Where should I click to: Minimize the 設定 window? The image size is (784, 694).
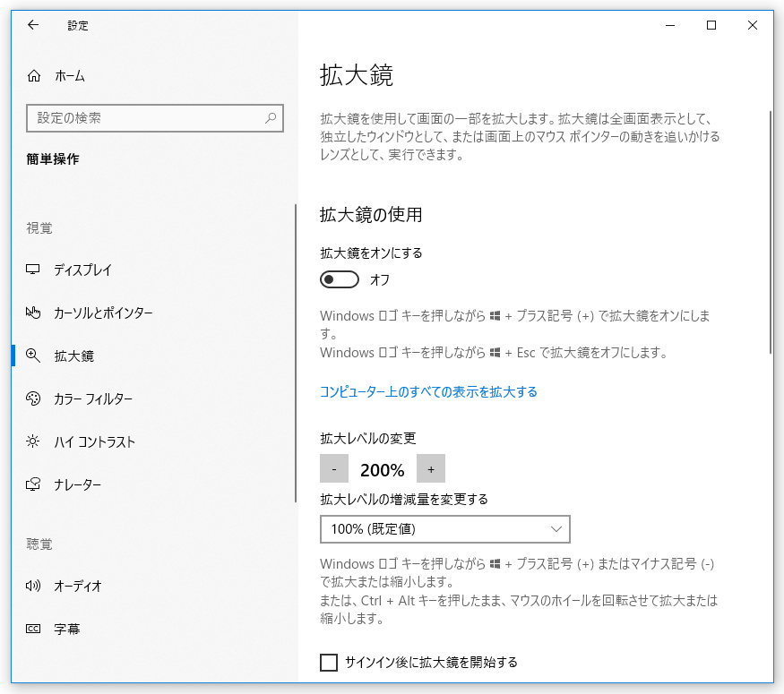(x=670, y=25)
